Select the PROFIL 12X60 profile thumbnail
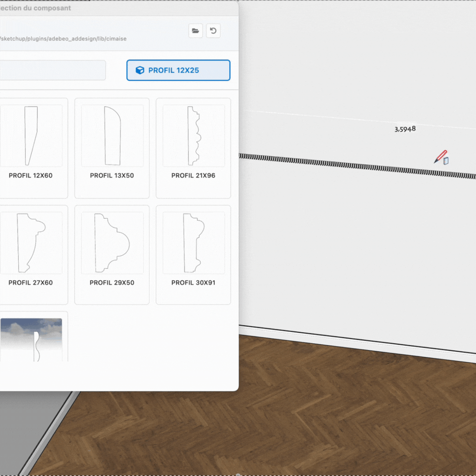Viewport: 476px width, 476px height. pyautogui.click(x=31, y=136)
